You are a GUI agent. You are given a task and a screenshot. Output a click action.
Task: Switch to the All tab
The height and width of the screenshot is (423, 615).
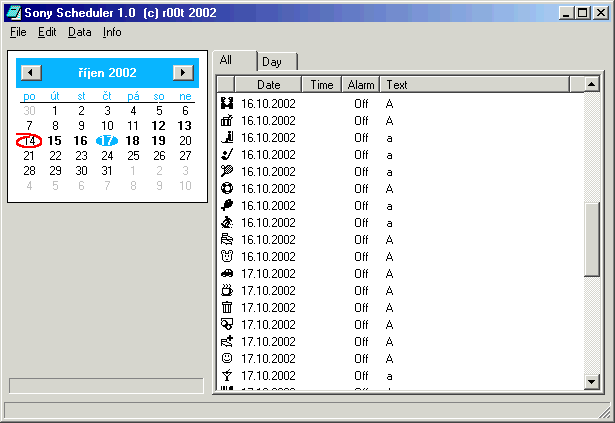point(235,60)
